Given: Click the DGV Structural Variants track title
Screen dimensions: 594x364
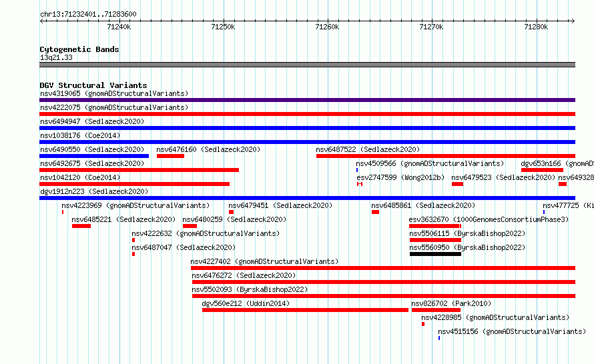Looking at the screenshot, I should point(93,85).
